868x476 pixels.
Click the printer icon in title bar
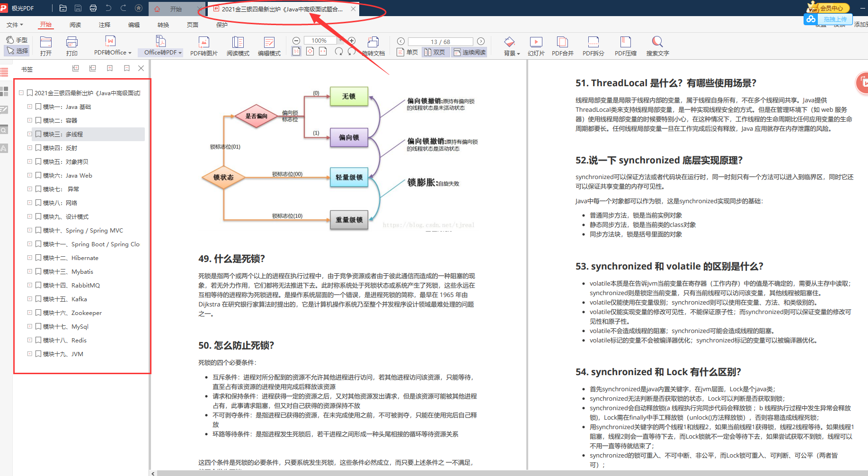pyautogui.click(x=93, y=8)
